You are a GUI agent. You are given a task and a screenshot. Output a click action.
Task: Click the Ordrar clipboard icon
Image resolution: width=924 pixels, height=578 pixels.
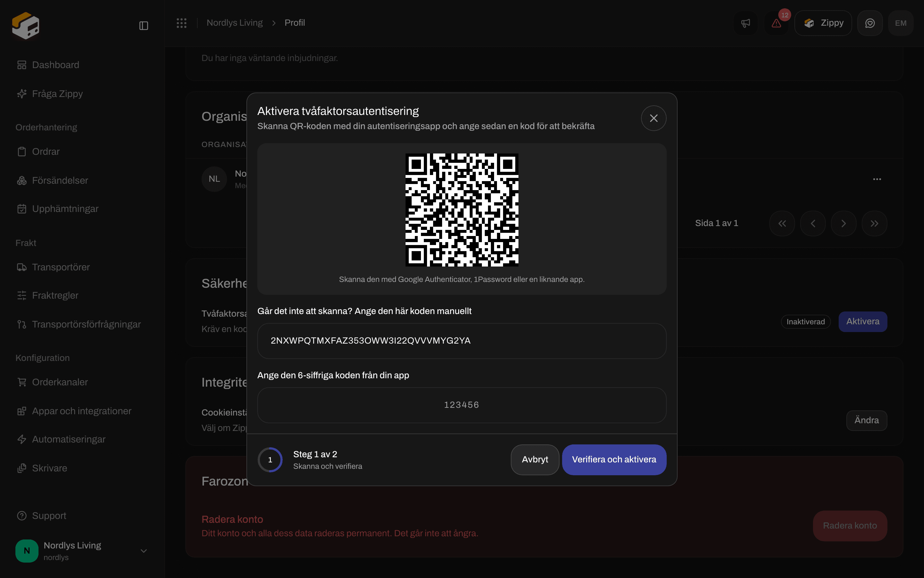click(22, 151)
